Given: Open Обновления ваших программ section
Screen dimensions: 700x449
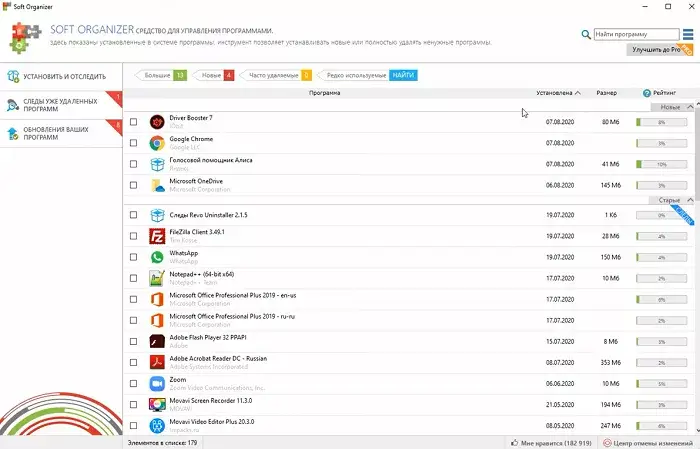Looking at the screenshot, I should 61,133.
